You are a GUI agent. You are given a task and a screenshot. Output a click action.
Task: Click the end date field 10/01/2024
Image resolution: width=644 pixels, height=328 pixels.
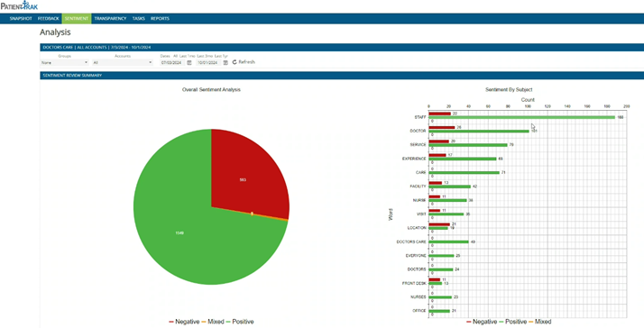pyautogui.click(x=209, y=63)
